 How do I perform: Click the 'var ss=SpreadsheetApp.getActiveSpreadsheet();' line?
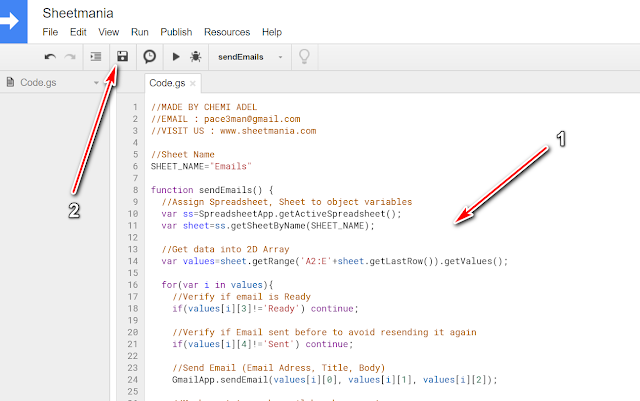tap(281, 214)
